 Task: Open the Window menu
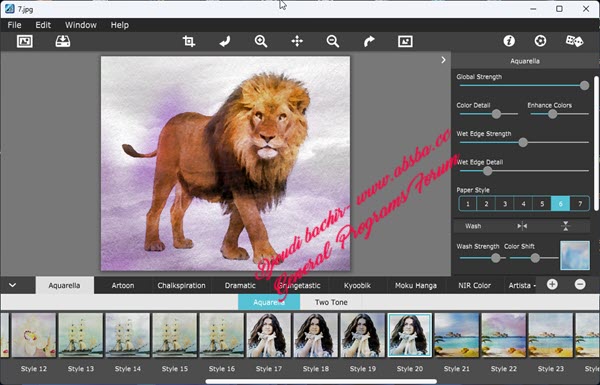(x=81, y=25)
